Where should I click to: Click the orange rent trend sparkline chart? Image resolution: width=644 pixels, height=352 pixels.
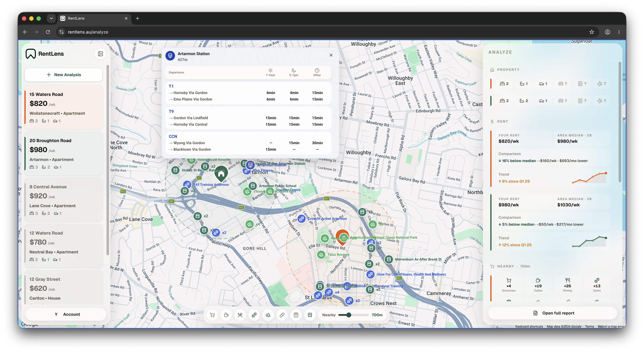pos(589,178)
